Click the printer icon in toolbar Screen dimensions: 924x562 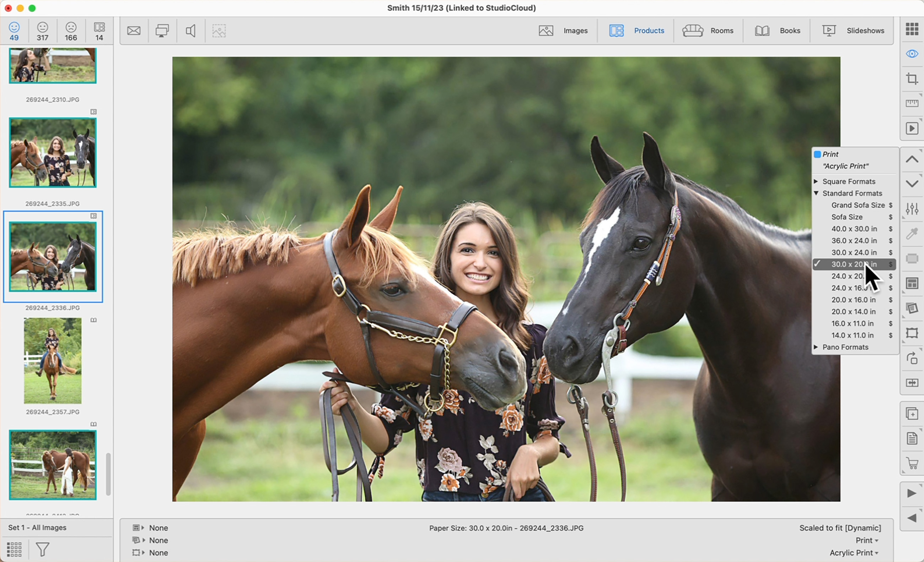(162, 31)
